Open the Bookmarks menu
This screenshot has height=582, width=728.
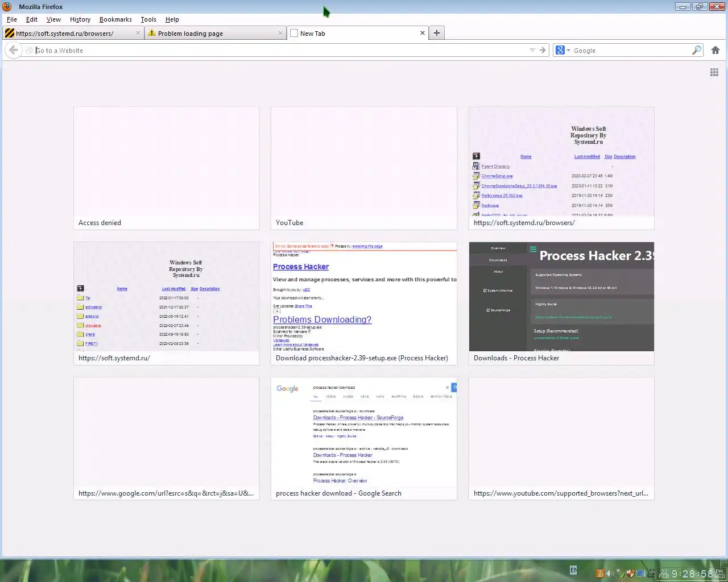coord(115,19)
